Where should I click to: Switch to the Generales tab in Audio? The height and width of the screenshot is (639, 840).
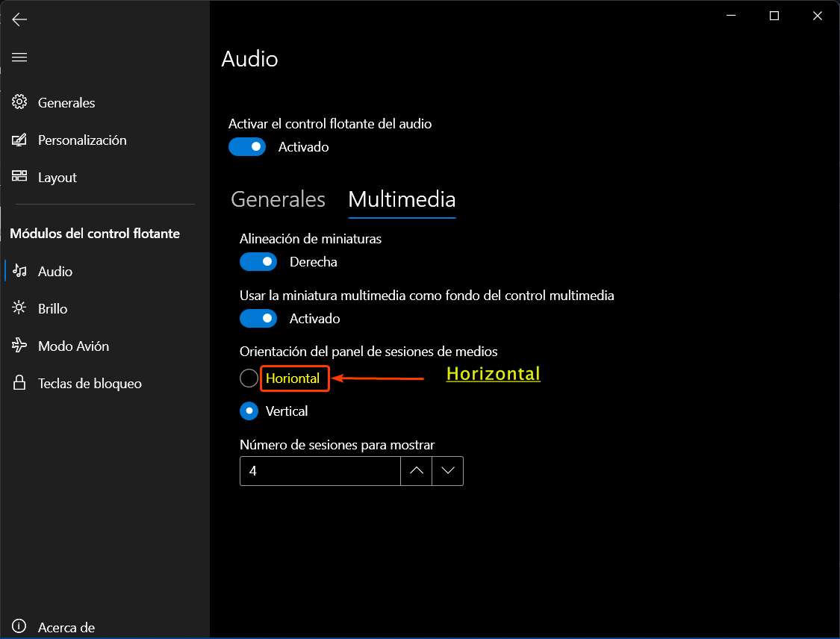(278, 199)
